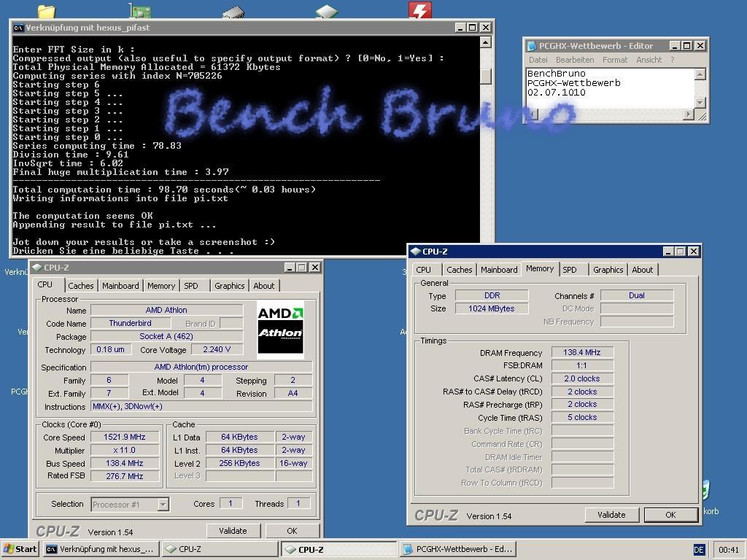Click Core Speed value 1521.9 MHz
Image resolution: width=747 pixels, height=560 pixels.
click(x=125, y=437)
